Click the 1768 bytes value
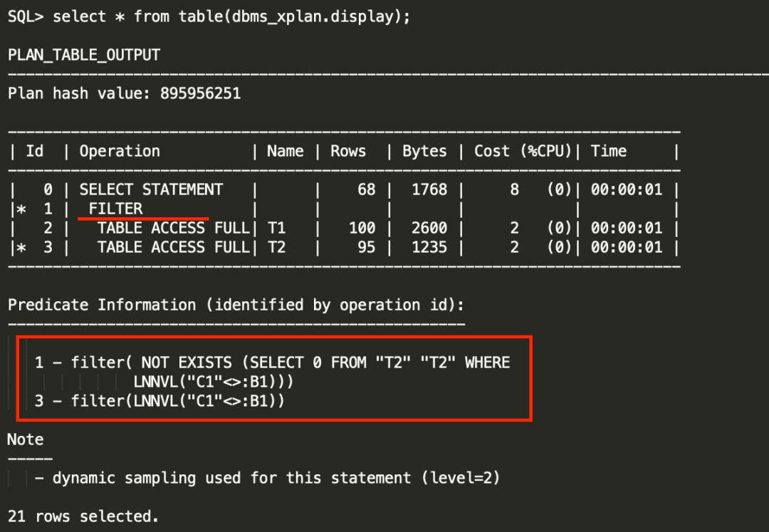Screen dimensions: 769x532 (429, 189)
